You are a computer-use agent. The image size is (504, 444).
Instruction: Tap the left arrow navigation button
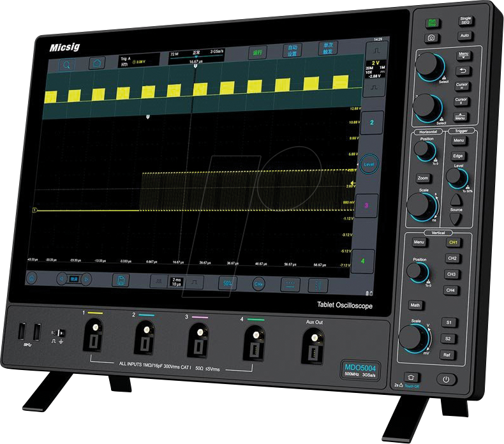click(x=62, y=278)
